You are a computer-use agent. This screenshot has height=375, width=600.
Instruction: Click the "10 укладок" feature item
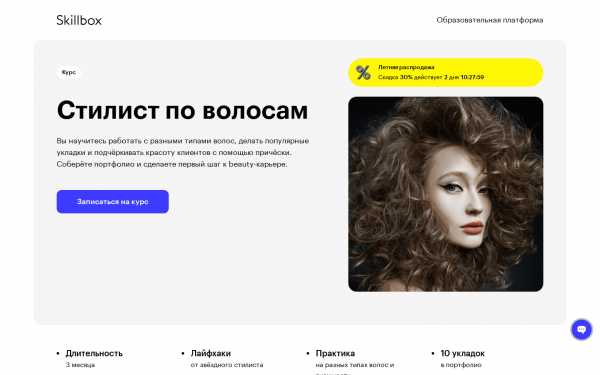(x=462, y=353)
